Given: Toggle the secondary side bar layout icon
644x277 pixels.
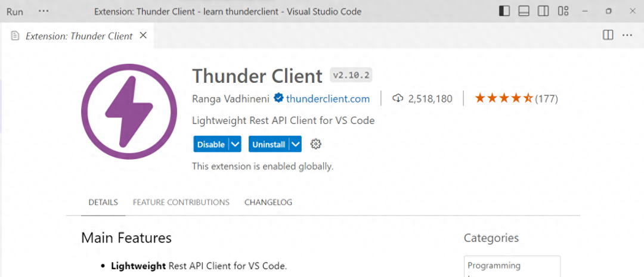Looking at the screenshot, I should [x=543, y=11].
